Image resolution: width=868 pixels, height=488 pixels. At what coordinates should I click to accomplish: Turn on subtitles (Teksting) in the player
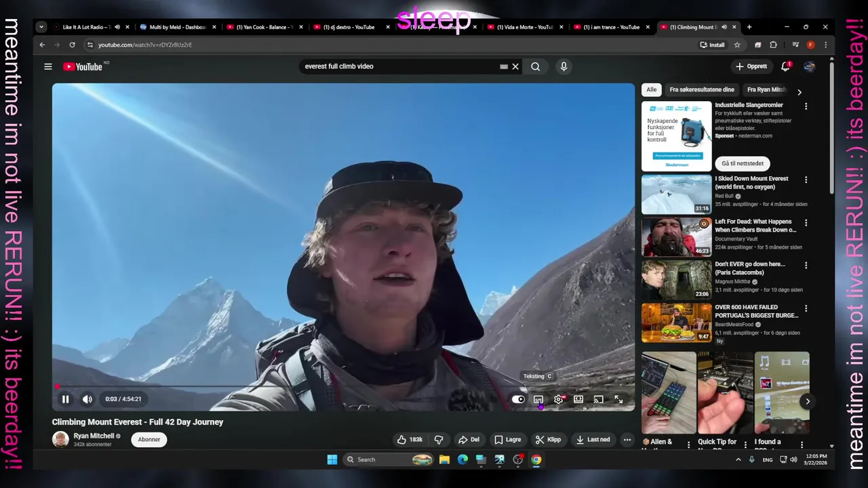coord(538,399)
